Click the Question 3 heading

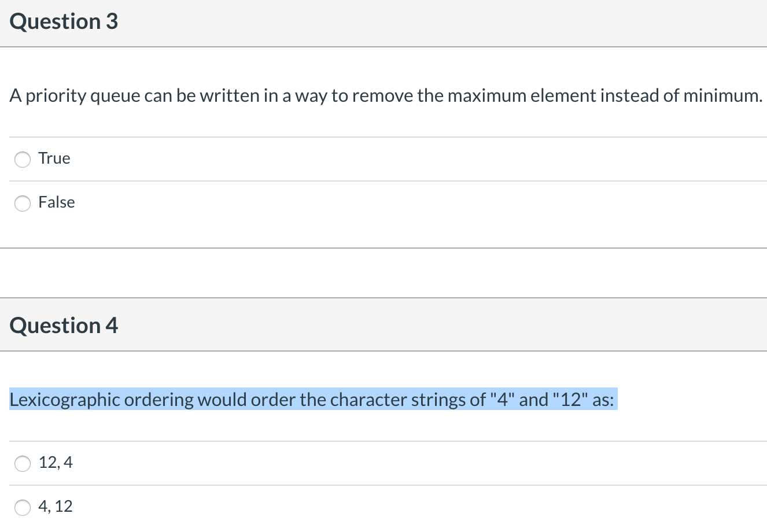(64, 21)
